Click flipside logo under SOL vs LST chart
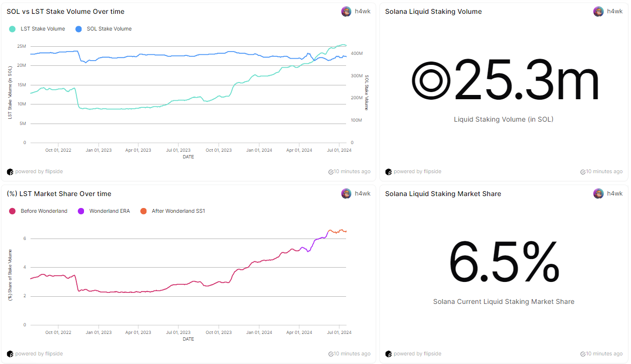This screenshot has height=364, width=631. (10, 172)
